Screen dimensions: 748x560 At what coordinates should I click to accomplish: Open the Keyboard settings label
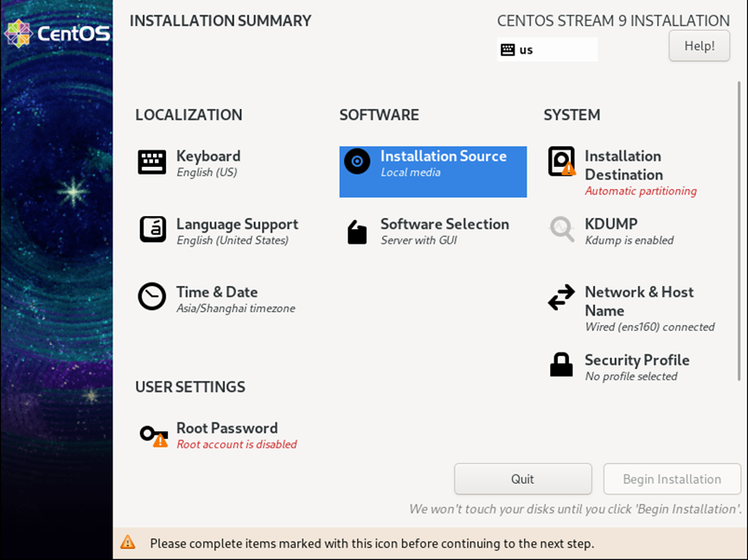pyautogui.click(x=208, y=156)
